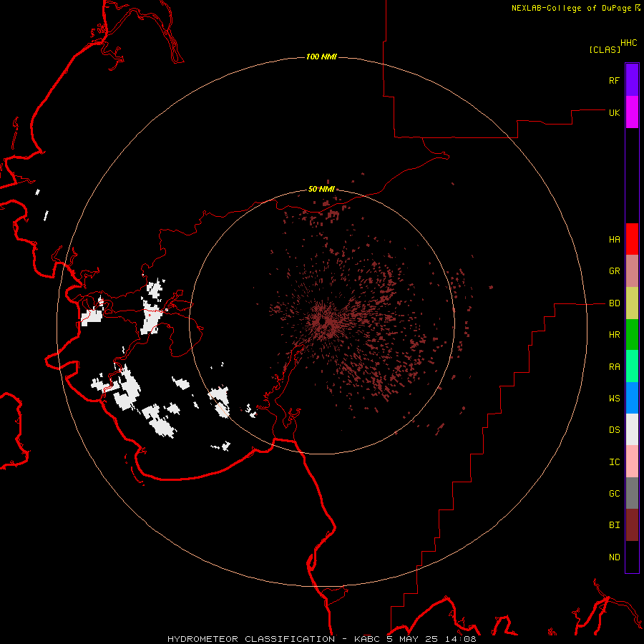Click the RF purple legend swatch
Viewport: 644px width, 644px height.
pos(632,80)
